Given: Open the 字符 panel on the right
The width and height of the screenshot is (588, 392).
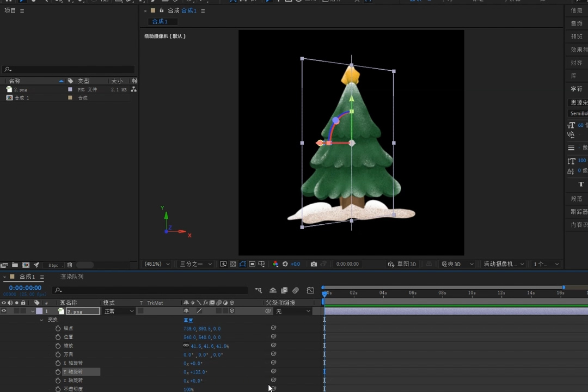Looking at the screenshot, I should (576, 89).
